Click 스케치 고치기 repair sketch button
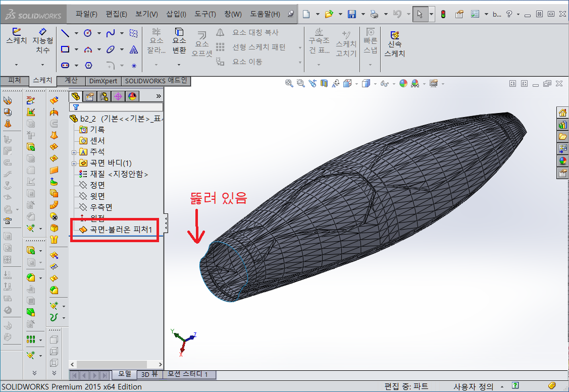Viewport: 569px width, 392px height. point(346,44)
